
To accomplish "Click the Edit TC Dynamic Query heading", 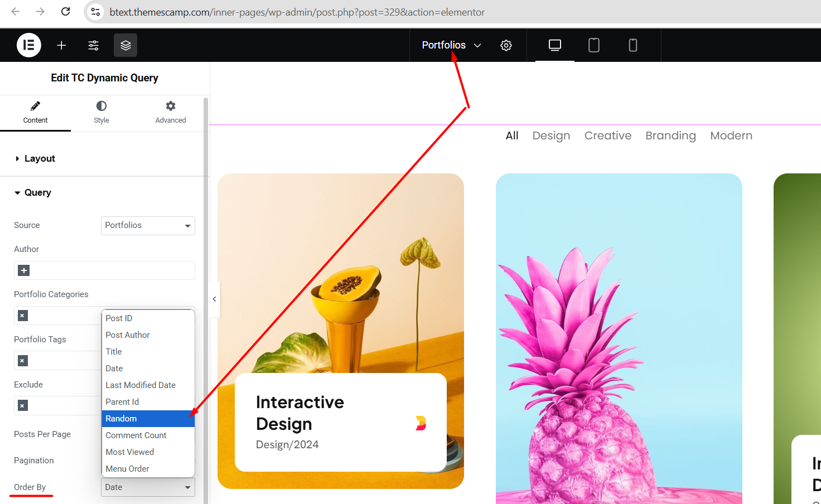I will coord(104,77).
